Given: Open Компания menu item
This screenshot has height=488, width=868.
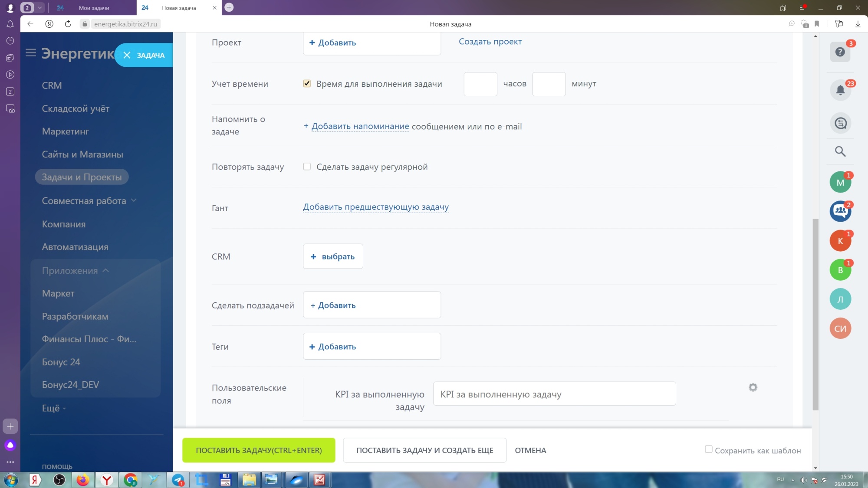Looking at the screenshot, I should pos(64,224).
